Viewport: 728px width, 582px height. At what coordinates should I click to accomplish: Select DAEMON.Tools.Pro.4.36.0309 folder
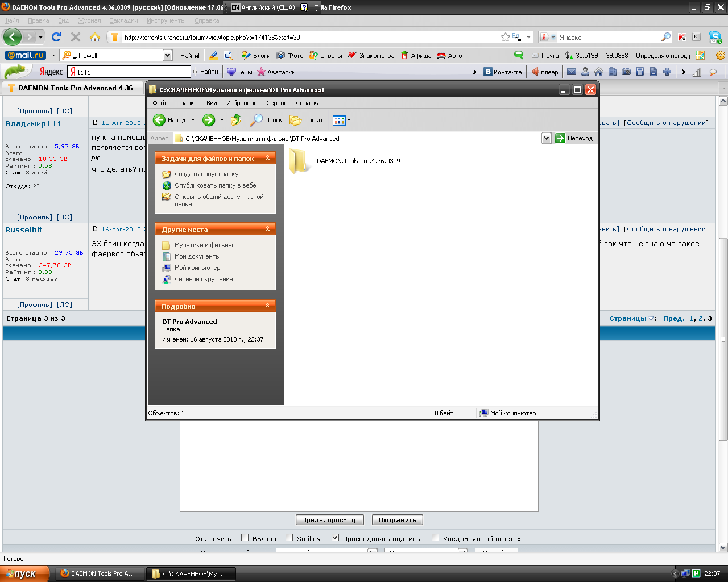coord(344,161)
